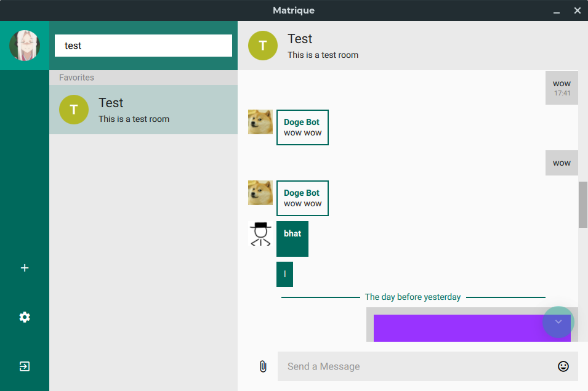Click the Send a Message input
This screenshot has height=391, width=588.
point(419,366)
